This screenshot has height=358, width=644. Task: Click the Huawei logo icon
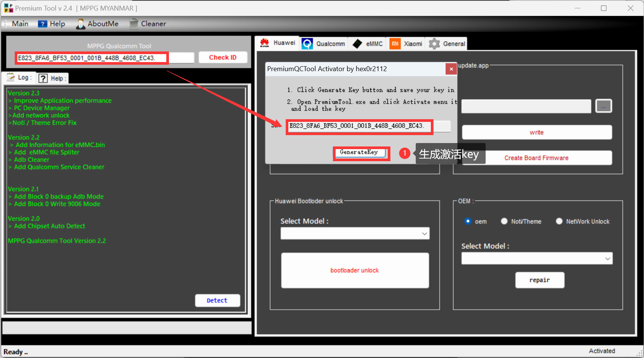(x=265, y=43)
